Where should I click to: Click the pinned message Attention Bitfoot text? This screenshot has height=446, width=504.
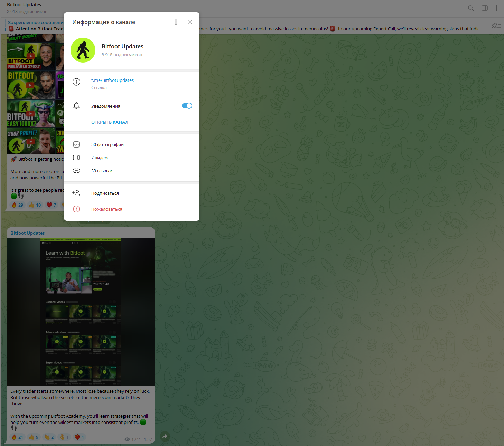[39, 29]
